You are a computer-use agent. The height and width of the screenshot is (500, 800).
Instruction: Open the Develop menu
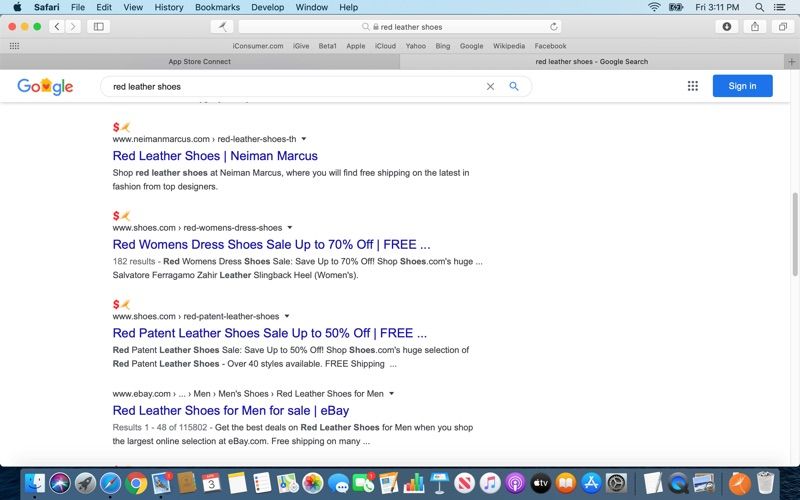point(268,7)
